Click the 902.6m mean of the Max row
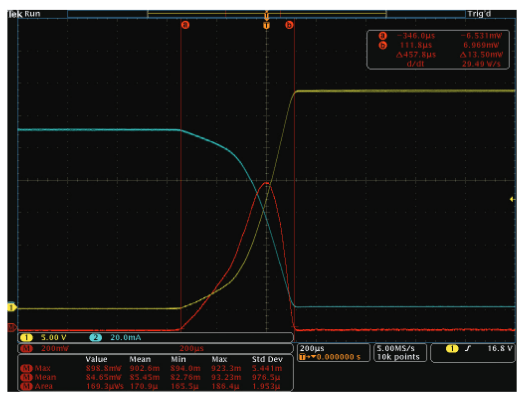 tap(145, 368)
